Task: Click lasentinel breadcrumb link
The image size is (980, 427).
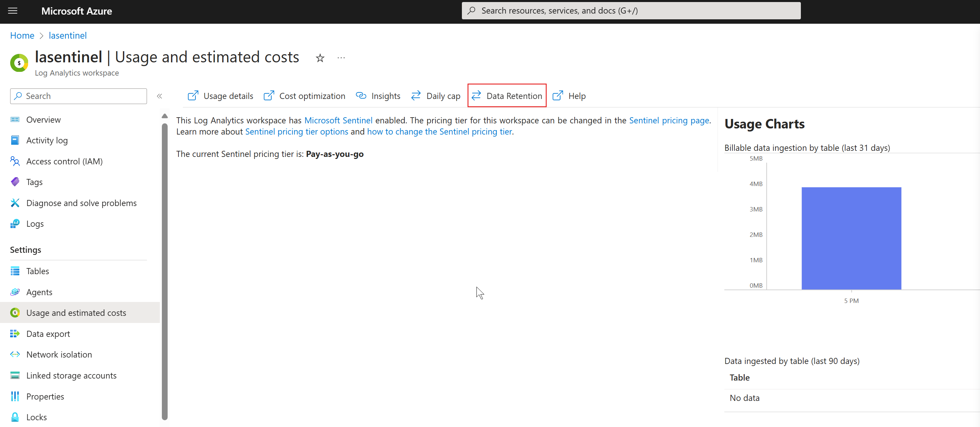Action: 68,35
